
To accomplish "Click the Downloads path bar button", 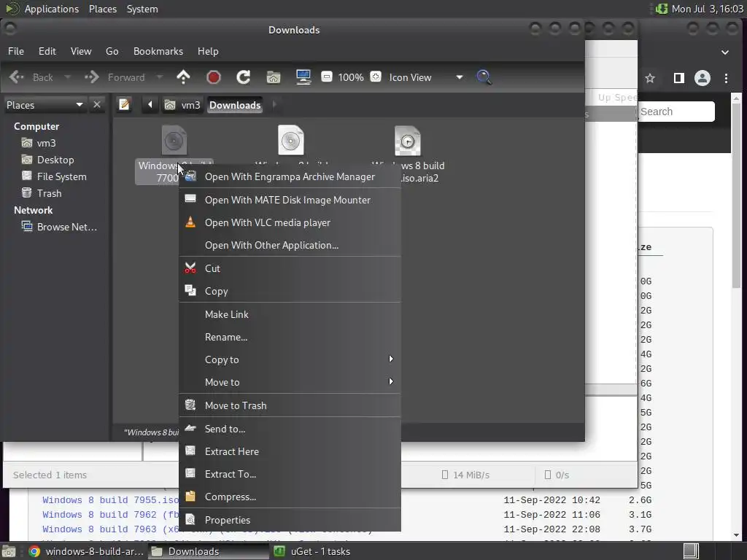I will 235,105.
